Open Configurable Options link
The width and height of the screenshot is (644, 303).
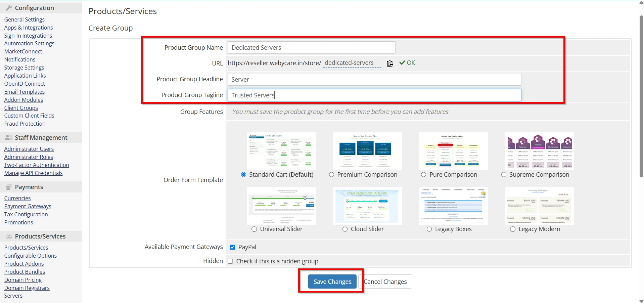click(x=31, y=256)
